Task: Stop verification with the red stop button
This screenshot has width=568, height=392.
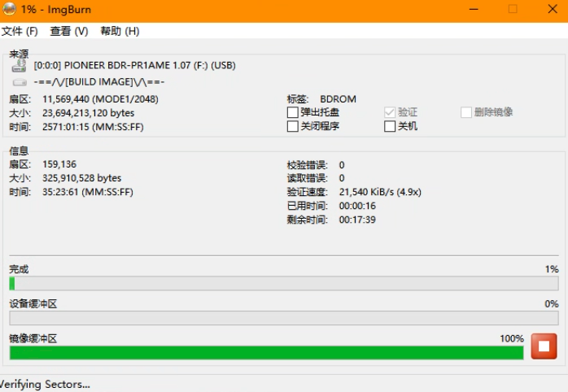Action: coord(544,346)
